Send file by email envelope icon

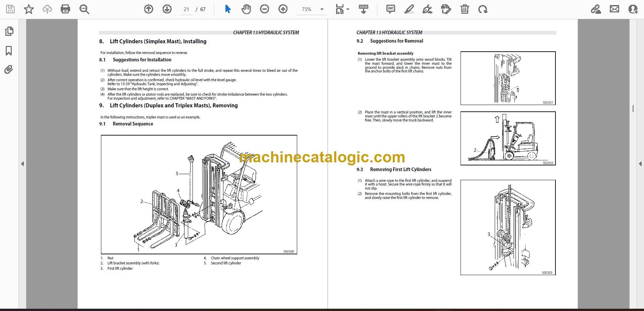coord(614,9)
